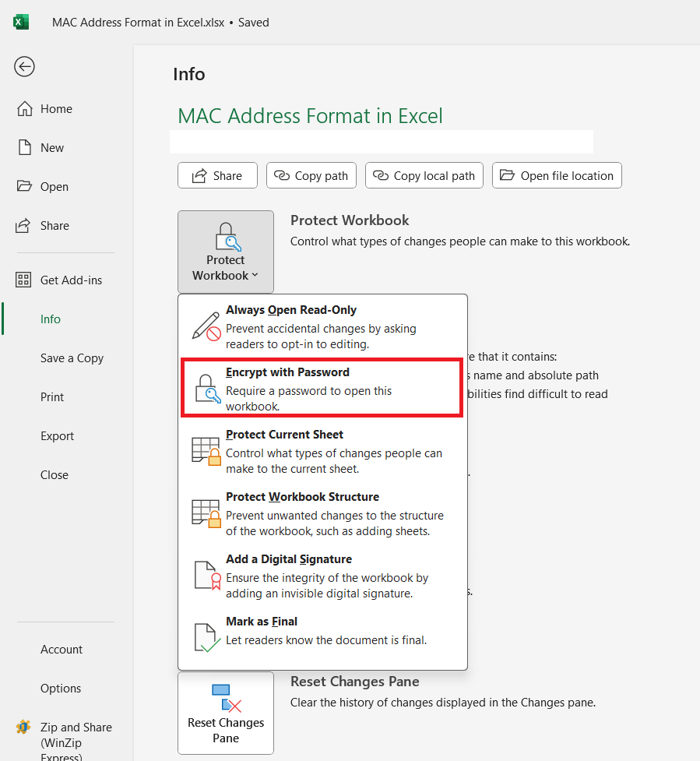Click the New blank page icon
Viewport: 700px width, 761px height.
[x=25, y=147]
